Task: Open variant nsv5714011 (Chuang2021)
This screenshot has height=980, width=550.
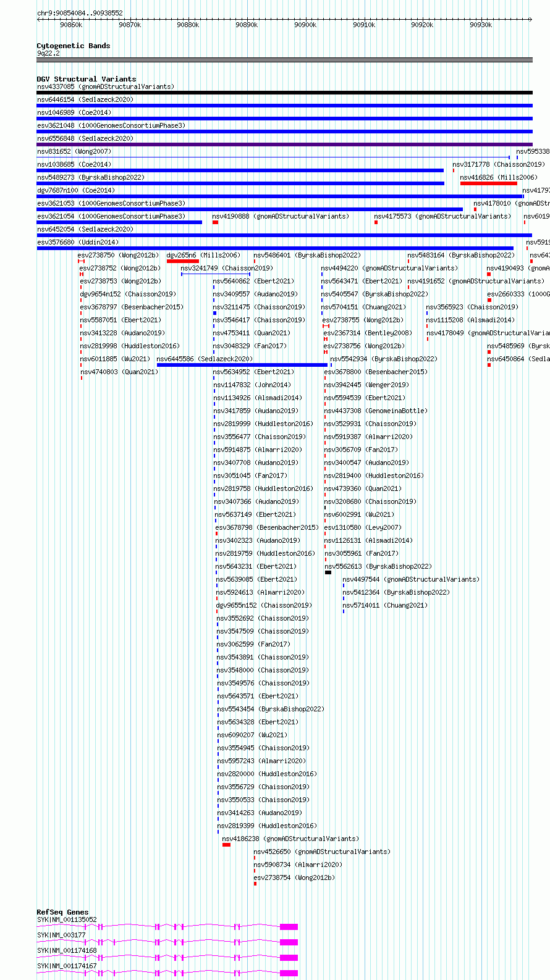Action: click(x=385, y=605)
